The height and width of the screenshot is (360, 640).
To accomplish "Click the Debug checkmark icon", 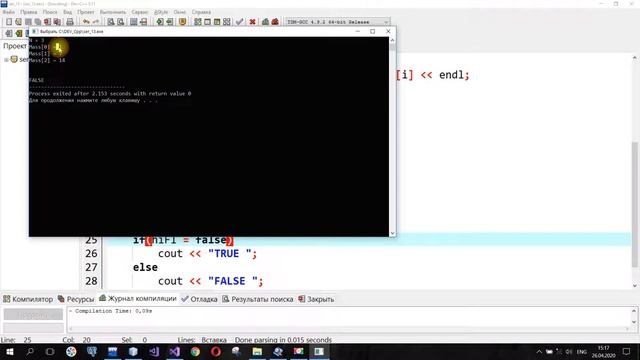I will coord(240,22).
